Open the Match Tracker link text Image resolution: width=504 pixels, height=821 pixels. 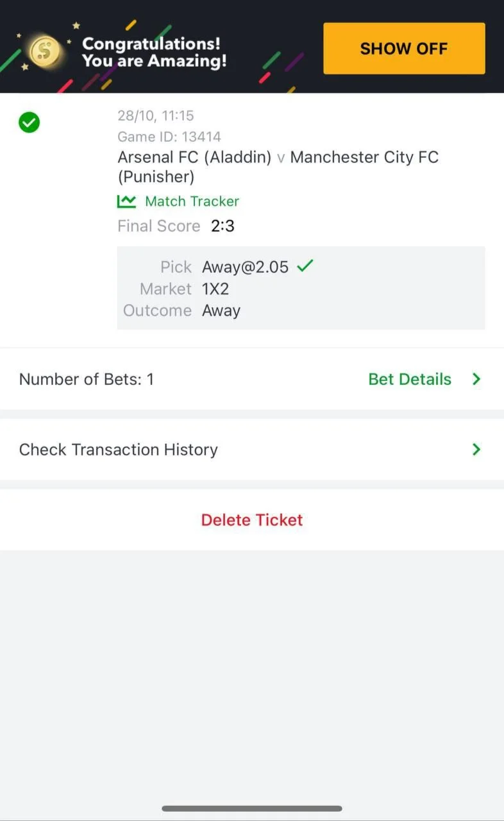tap(192, 201)
